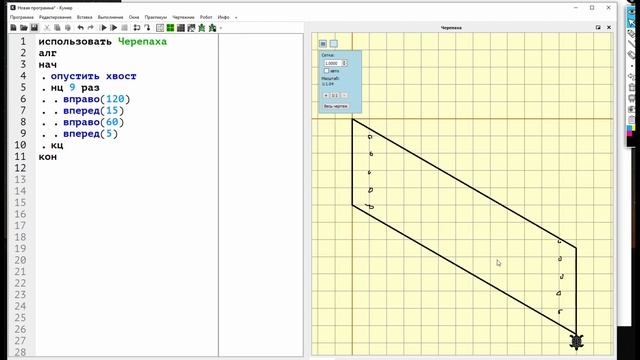The height and width of the screenshot is (360, 640).
Task: Click the 'алг' keyword on line 2
Action: tap(48, 53)
